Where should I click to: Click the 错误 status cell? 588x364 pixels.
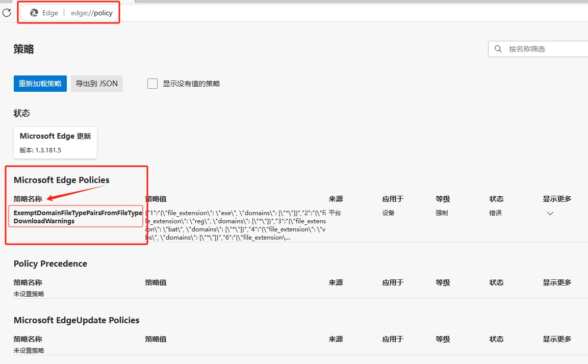point(495,213)
